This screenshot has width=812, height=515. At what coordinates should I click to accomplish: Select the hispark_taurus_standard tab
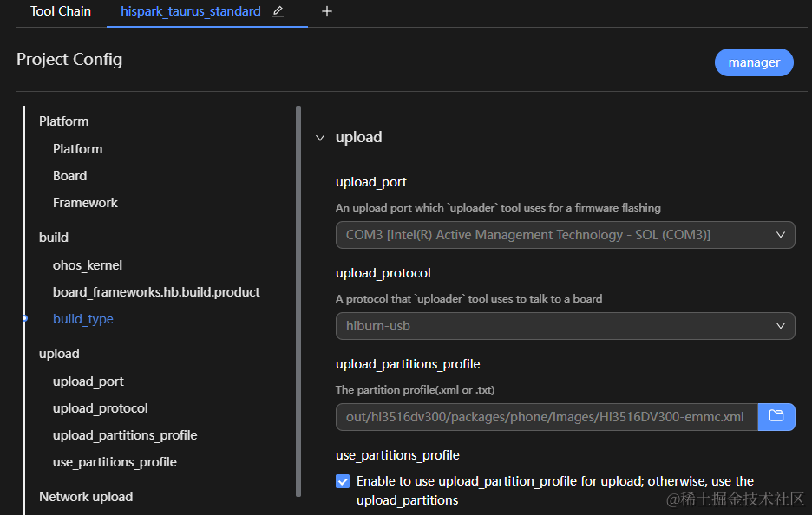tap(190, 12)
